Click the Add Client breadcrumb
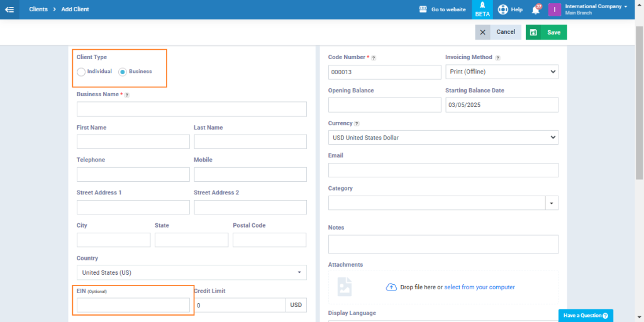 pyautogui.click(x=75, y=9)
